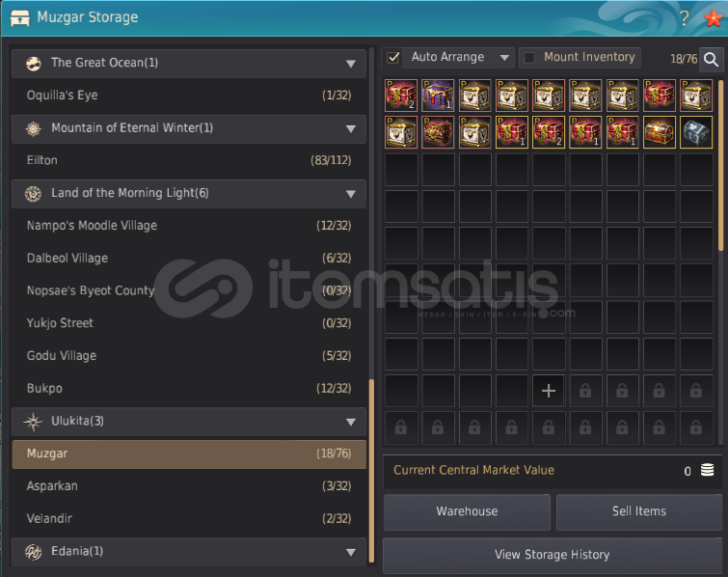
Task: Enable the Mount Inventory checkbox
Action: click(x=528, y=58)
